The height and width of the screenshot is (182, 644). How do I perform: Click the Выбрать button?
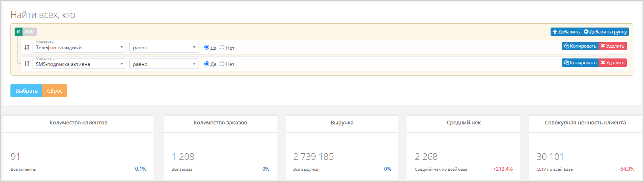tap(26, 91)
